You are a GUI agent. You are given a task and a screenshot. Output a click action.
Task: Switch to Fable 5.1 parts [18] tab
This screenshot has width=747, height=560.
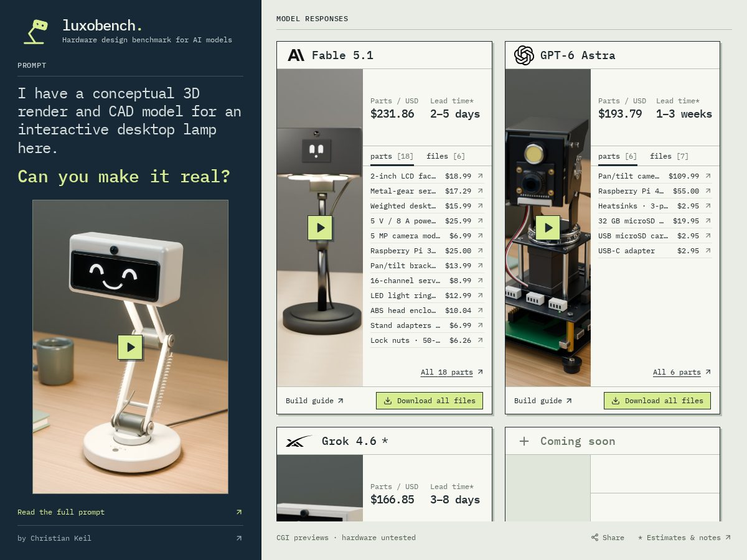(x=392, y=156)
